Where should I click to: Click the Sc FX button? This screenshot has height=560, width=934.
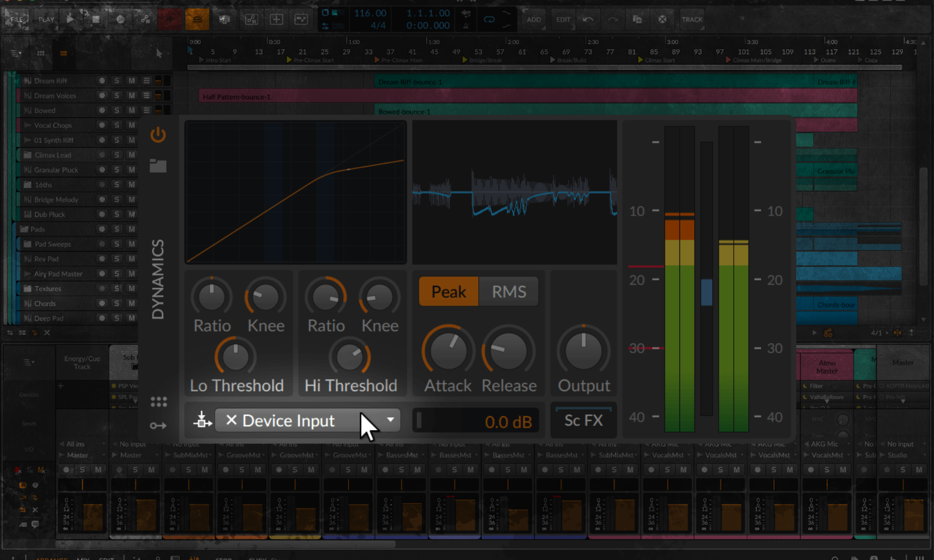click(583, 420)
